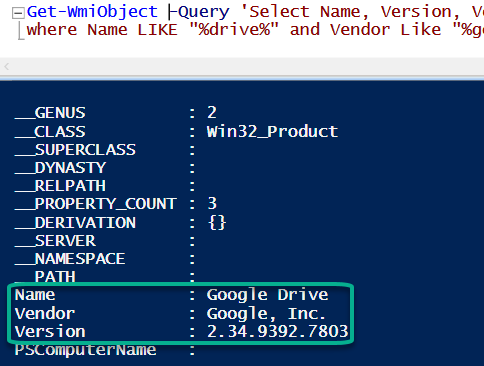Click the Google Drive name value

(x=267, y=295)
